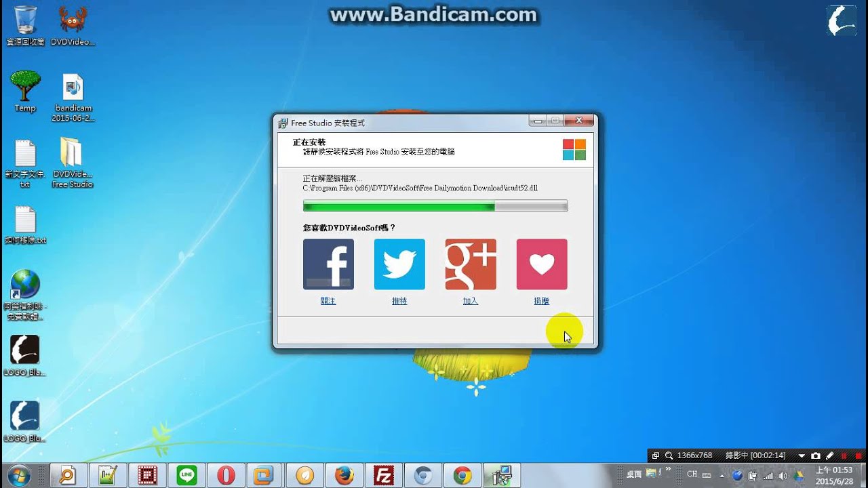Image resolution: width=868 pixels, height=488 pixels.
Task: Open Google Chrome from the taskbar
Action: (462, 475)
